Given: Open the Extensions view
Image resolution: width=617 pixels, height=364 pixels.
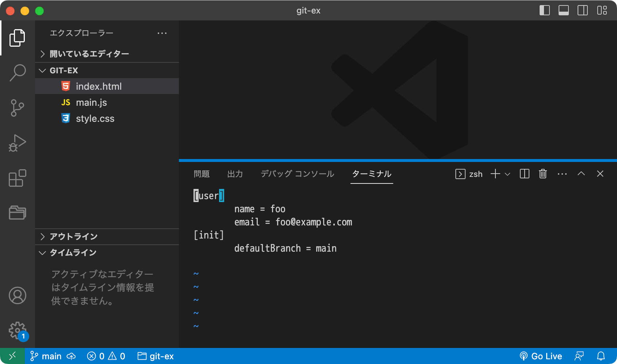Looking at the screenshot, I should tap(17, 178).
